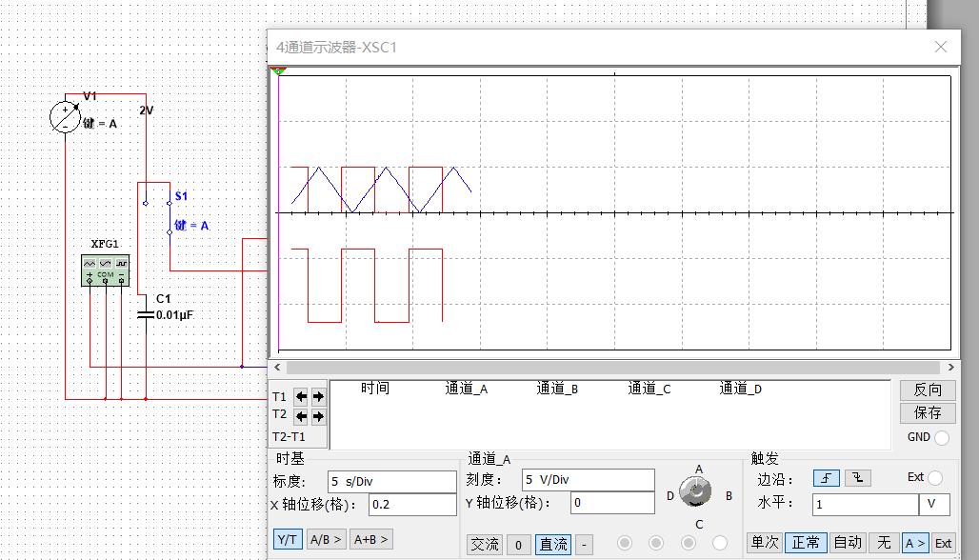Image resolution: width=979 pixels, height=560 pixels.
Task: Set channel coupling to 0
Action: (x=518, y=545)
